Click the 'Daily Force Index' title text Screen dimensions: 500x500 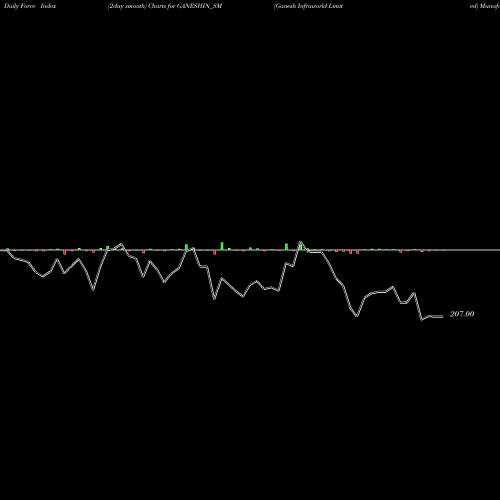[x=30, y=6]
